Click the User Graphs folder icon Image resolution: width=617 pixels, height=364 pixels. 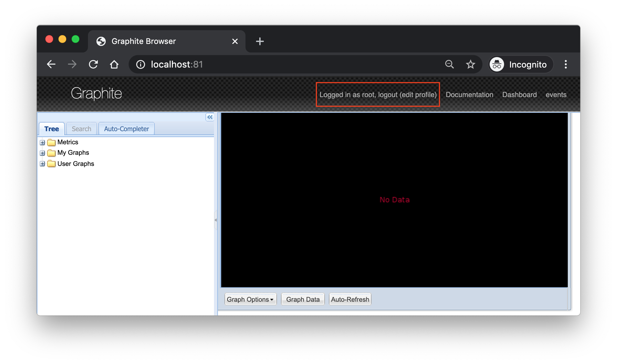coord(51,164)
